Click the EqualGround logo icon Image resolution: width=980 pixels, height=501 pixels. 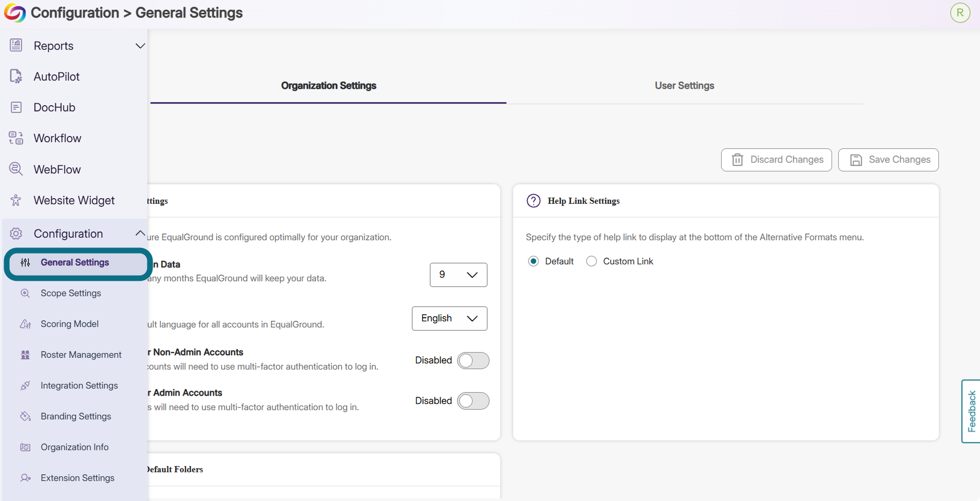(x=14, y=13)
